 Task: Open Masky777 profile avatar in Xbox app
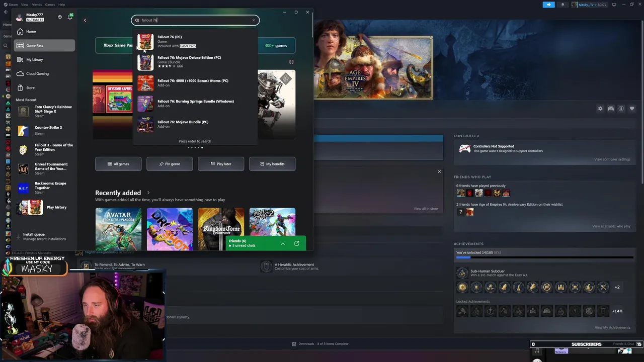(20, 18)
